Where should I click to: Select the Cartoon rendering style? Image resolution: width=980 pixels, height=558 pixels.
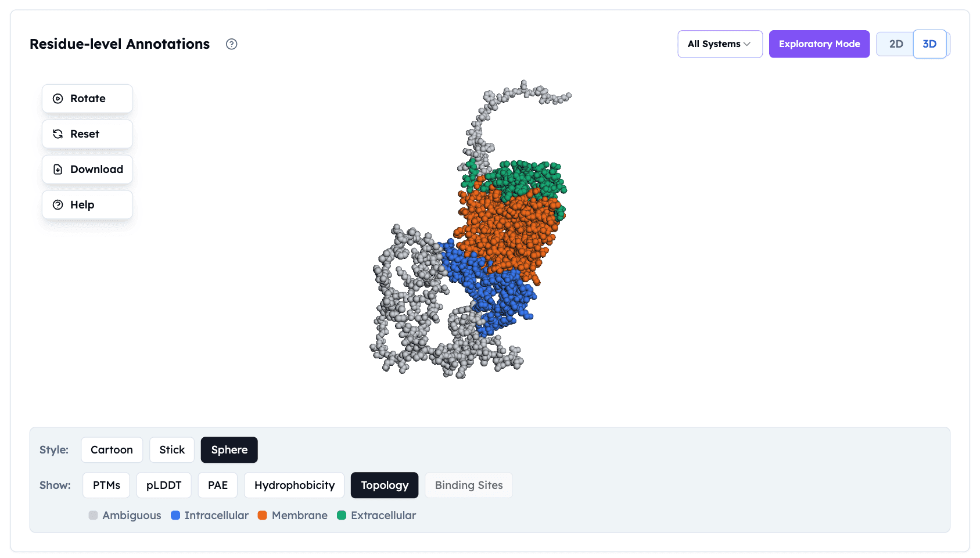[112, 449]
